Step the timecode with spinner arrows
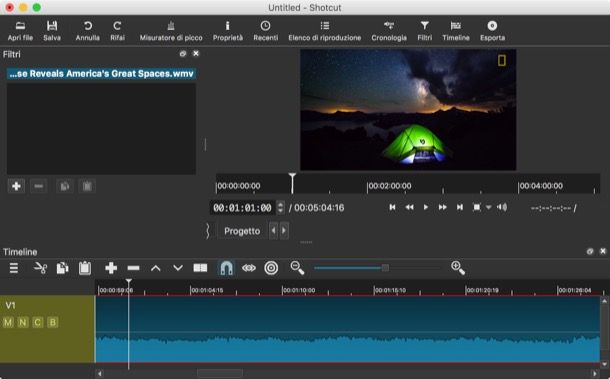The width and height of the screenshot is (610, 379). click(x=280, y=207)
